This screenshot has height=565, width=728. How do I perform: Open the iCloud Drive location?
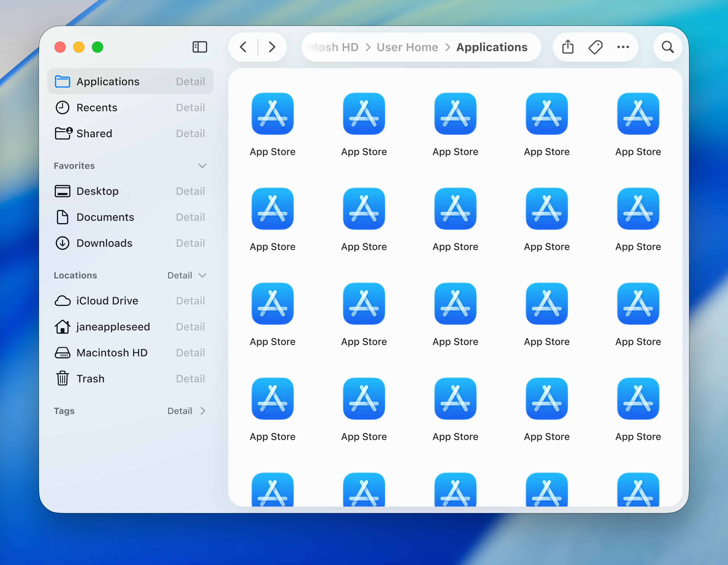[107, 301]
